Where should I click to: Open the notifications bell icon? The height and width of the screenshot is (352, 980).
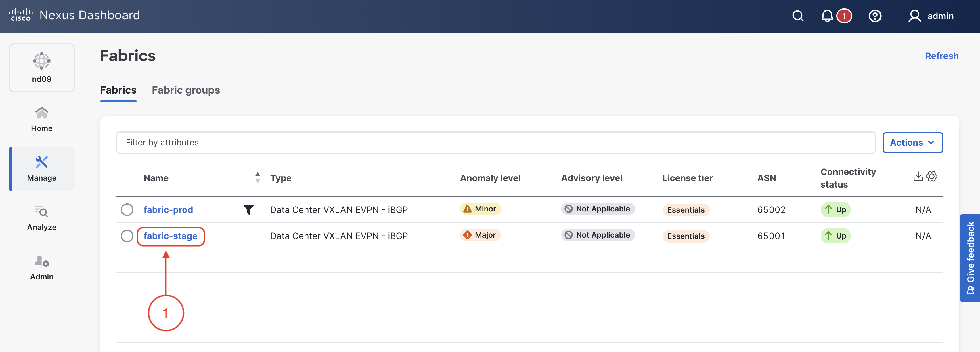tap(827, 16)
